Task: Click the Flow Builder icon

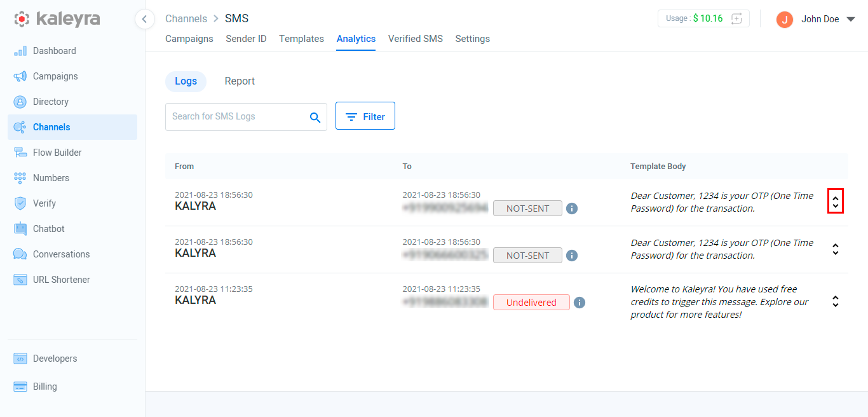Action: coord(20,153)
